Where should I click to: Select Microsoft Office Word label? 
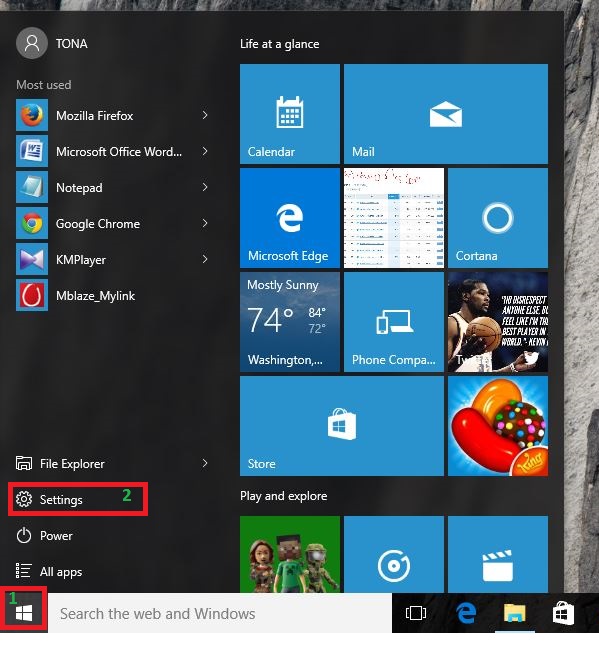tap(119, 152)
